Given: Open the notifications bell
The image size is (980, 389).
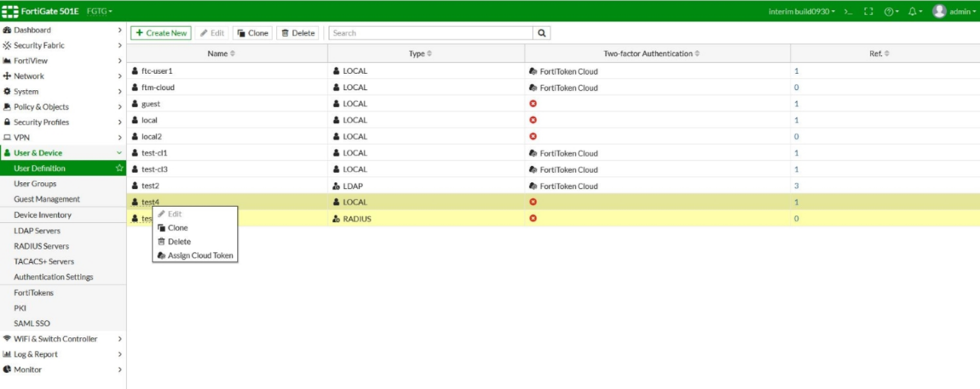Looking at the screenshot, I should pyautogui.click(x=914, y=11).
